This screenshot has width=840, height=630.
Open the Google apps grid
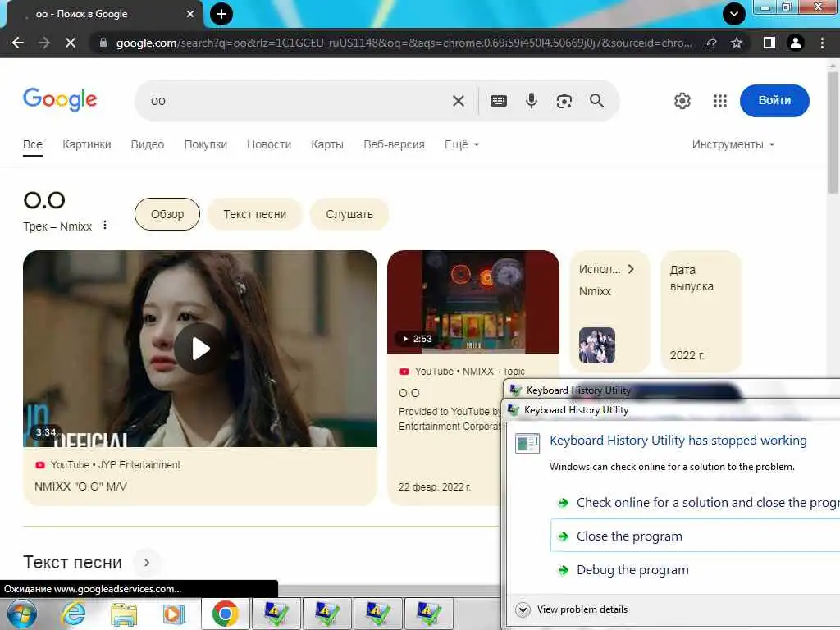[x=720, y=101]
